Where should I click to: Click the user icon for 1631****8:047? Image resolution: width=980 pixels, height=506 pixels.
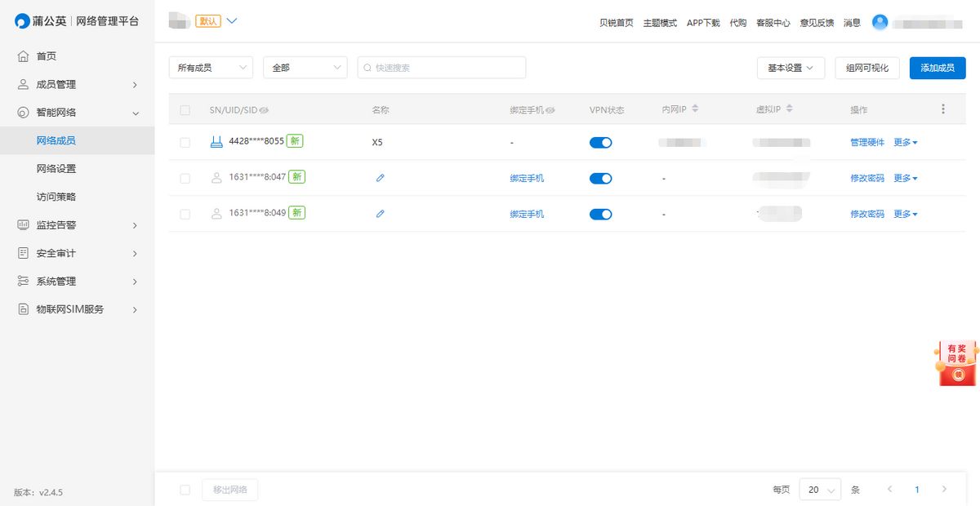[x=216, y=178]
